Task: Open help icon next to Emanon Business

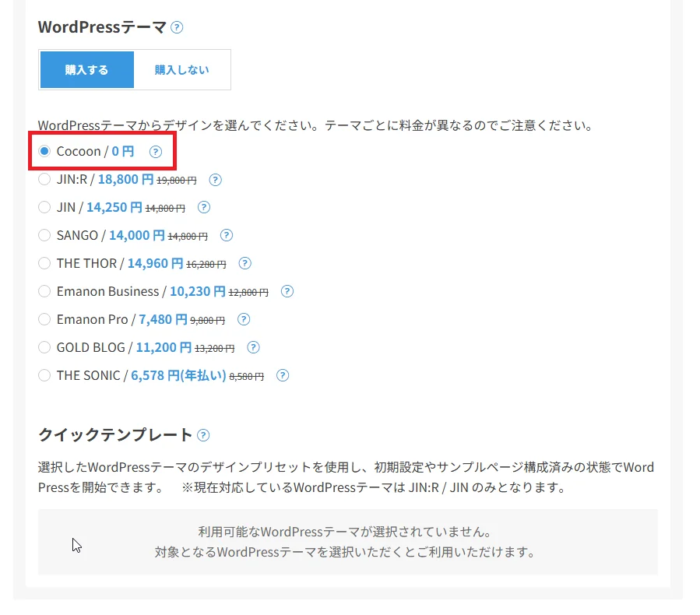Action: (287, 291)
